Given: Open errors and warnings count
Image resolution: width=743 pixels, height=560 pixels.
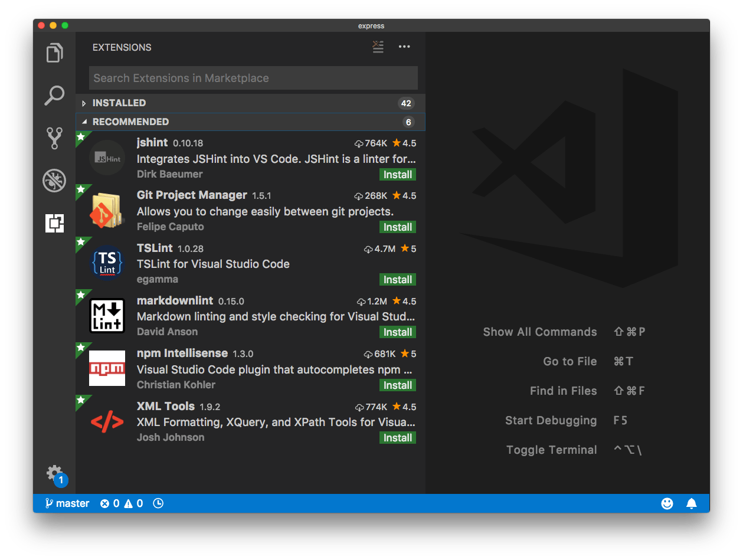Looking at the screenshot, I should click(x=122, y=503).
